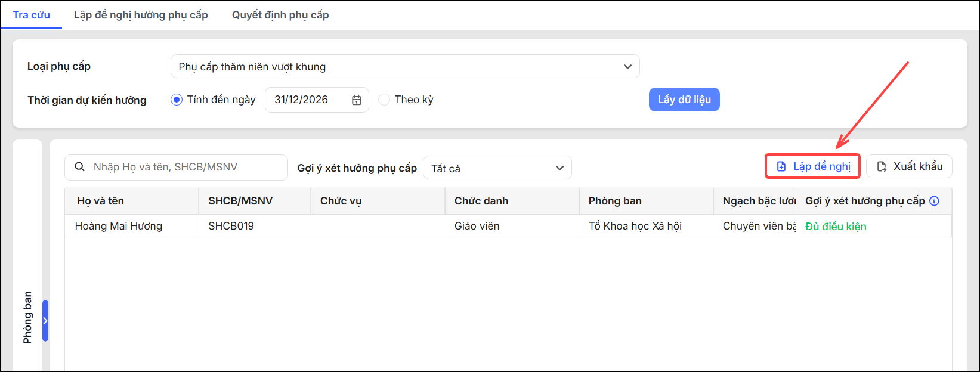Select the Tra cứu tab
The height and width of the screenshot is (372, 980).
pyautogui.click(x=32, y=15)
